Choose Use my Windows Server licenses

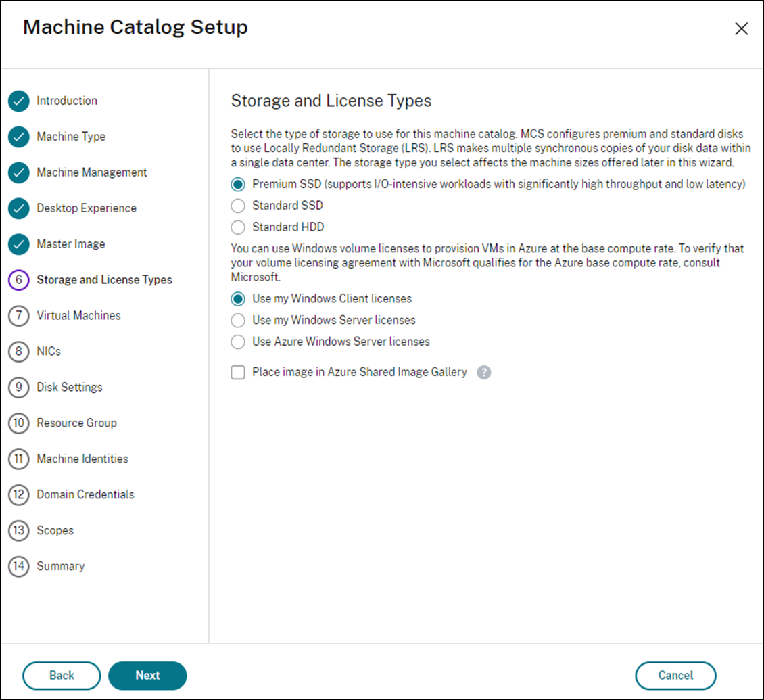pyautogui.click(x=237, y=320)
